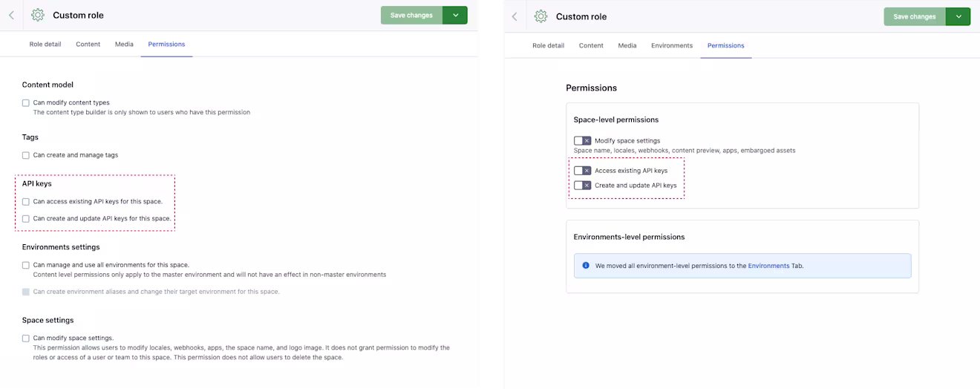Toggle 'Modify space settings' switch
The height and width of the screenshot is (389, 980).
tap(583, 140)
